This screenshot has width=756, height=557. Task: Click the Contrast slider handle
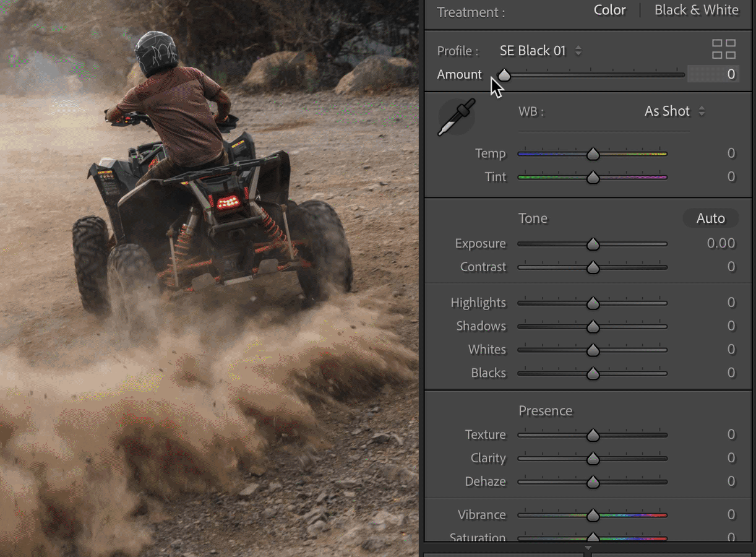(593, 267)
